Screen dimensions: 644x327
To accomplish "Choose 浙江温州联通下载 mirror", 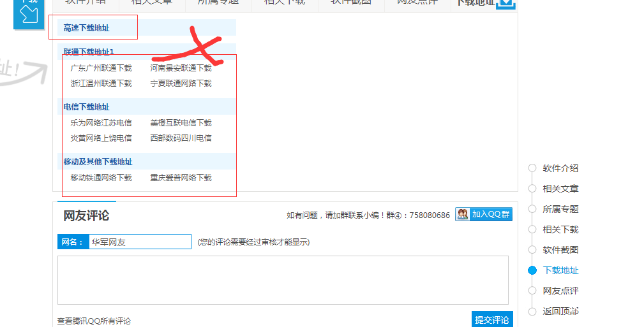I will point(101,84).
